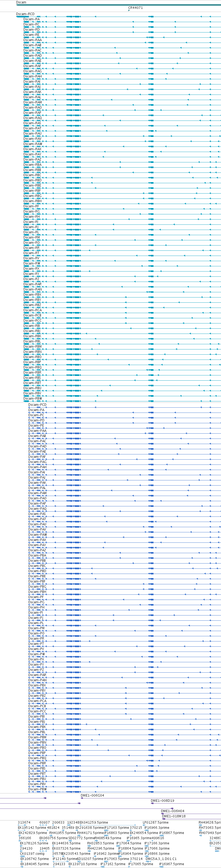Click EST IP17065.5prime

140,864
